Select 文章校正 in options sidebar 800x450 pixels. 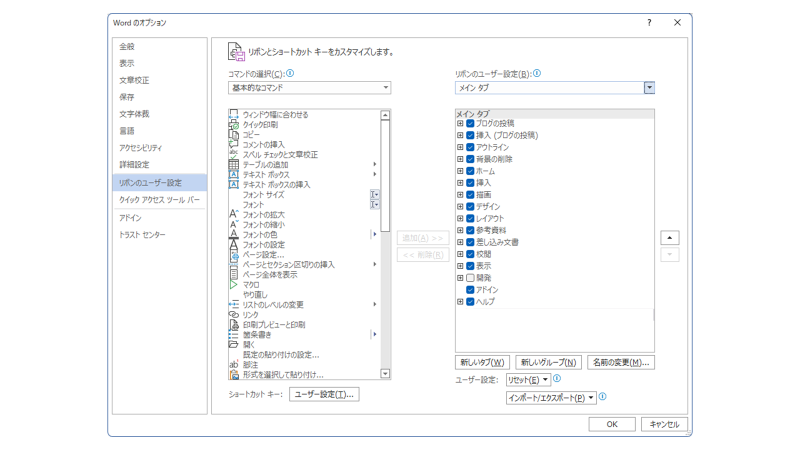click(x=160, y=80)
